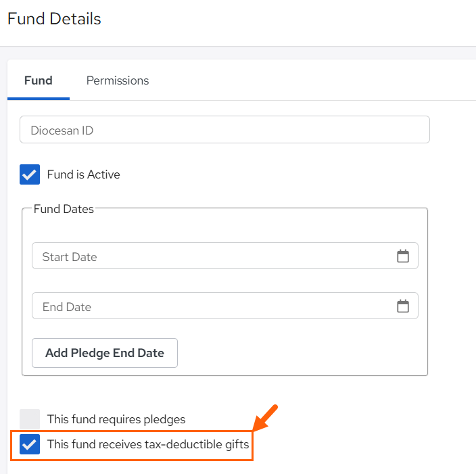Screen dimensions: 476x474
Task: Click the 'Fund is Active' label text
Action: [83, 174]
